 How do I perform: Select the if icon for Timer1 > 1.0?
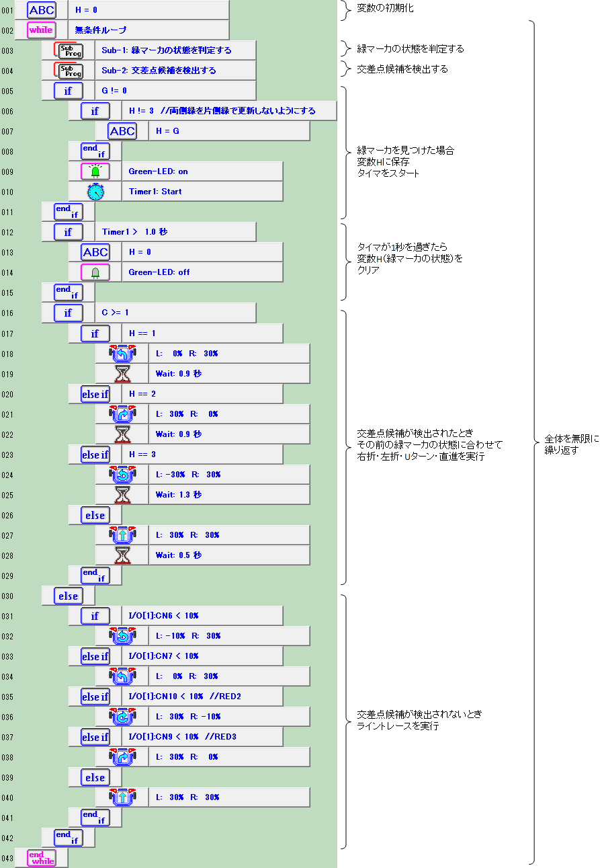click(68, 232)
